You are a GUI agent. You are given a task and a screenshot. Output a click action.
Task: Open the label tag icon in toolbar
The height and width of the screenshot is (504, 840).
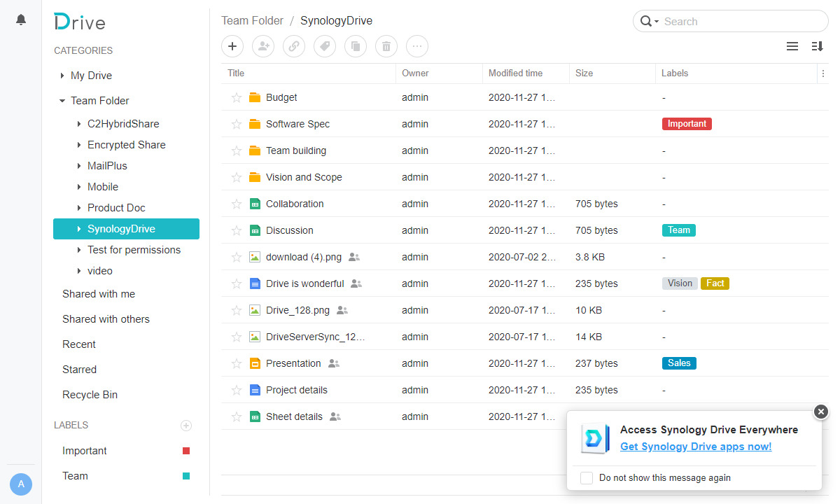tap(325, 46)
